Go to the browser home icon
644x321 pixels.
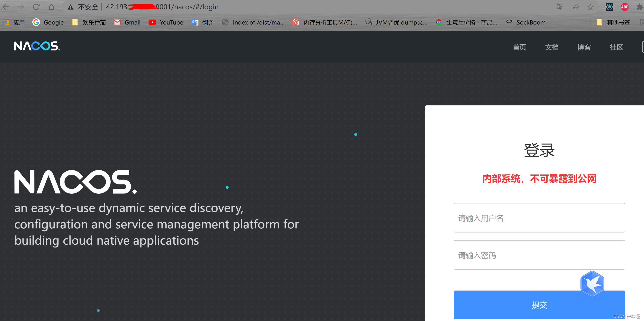click(x=51, y=7)
